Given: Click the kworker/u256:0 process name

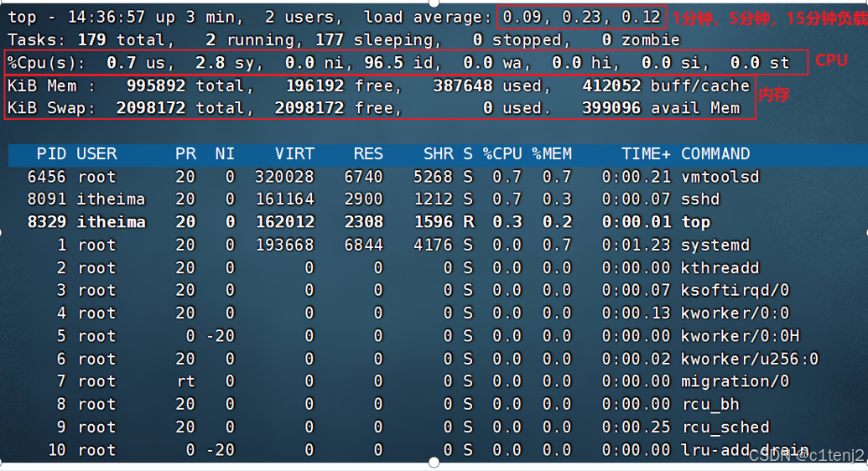Looking at the screenshot, I should coord(750,360).
